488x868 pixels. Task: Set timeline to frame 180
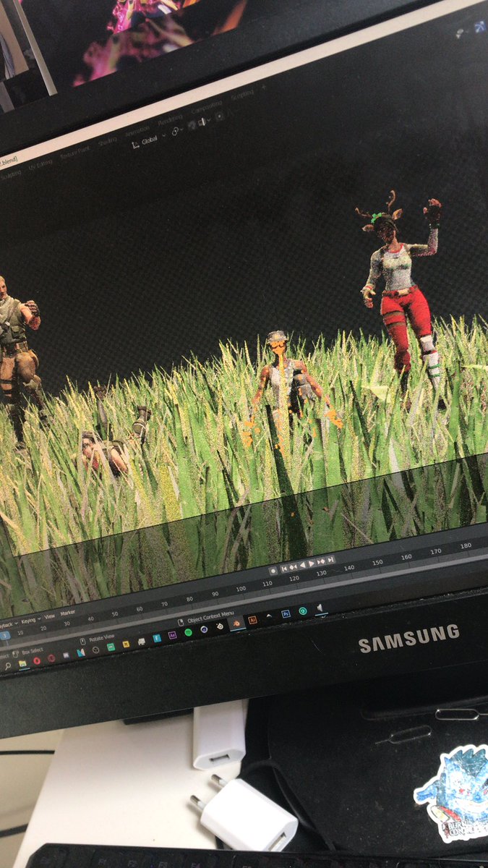pyautogui.click(x=466, y=545)
